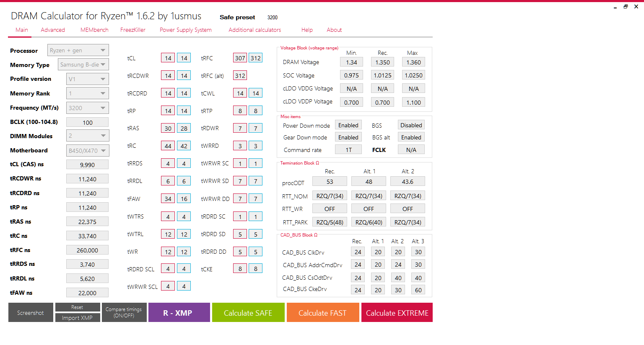
Task: Click the Import XMP button
Action: pyautogui.click(x=78, y=318)
